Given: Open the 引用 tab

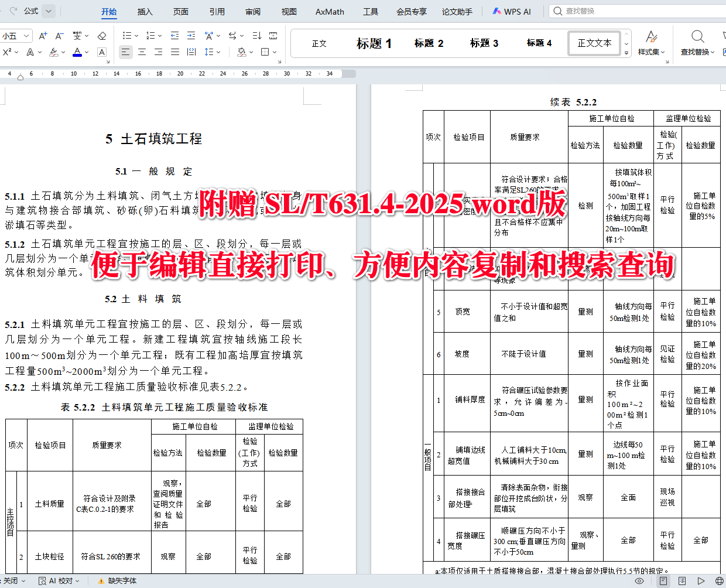Looking at the screenshot, I should 217,11.
